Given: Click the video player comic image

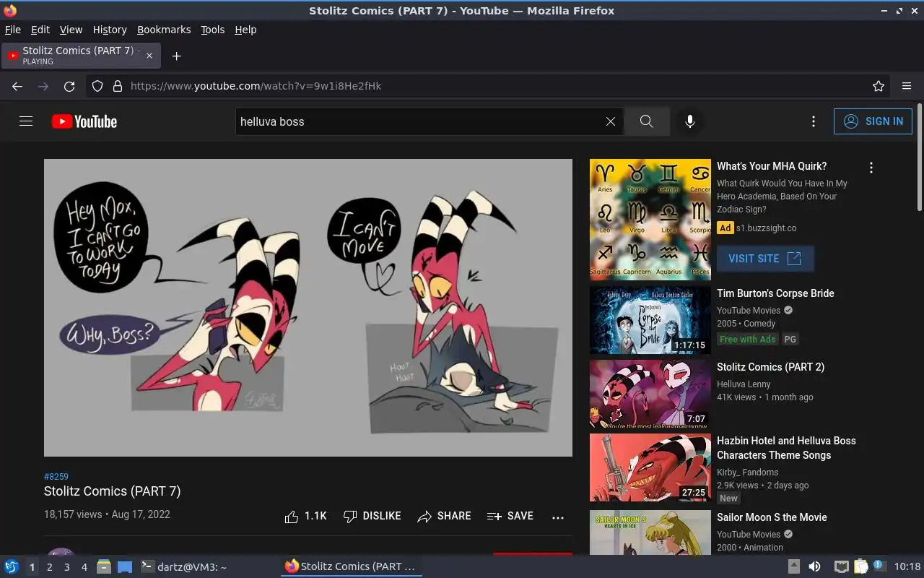Looking at the screenshot, I should [308, 308].
